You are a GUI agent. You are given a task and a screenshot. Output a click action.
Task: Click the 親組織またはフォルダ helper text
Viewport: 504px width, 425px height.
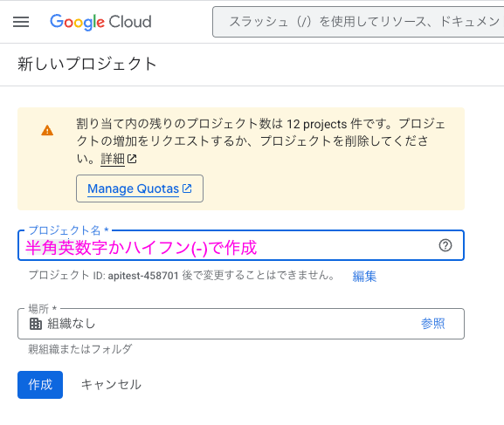coord(80,349)
